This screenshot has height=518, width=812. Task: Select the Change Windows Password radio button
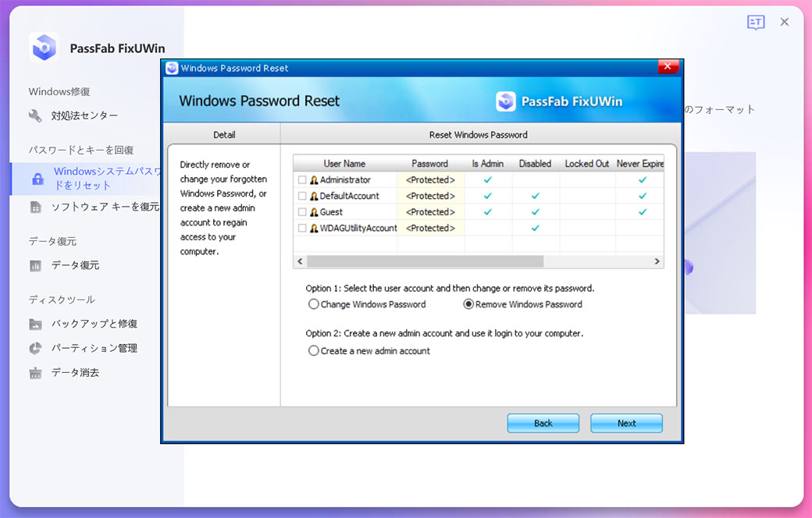click(x=314, y=304)
